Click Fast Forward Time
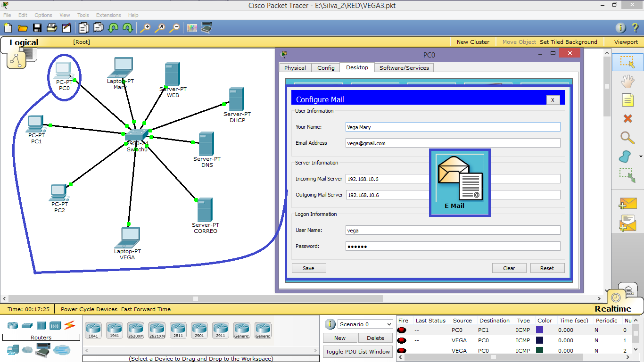Image resolution: width=644 pixels, height=363 pixels. 146,309
